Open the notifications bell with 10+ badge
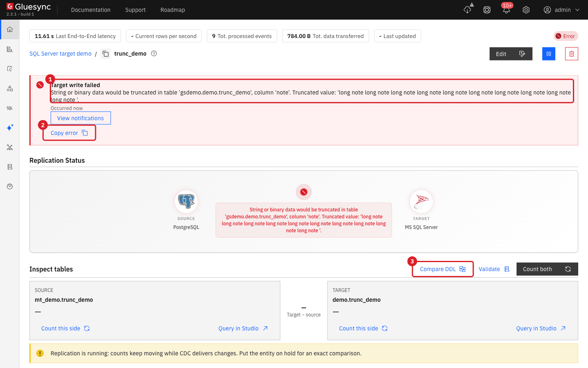 pos(506,9)
